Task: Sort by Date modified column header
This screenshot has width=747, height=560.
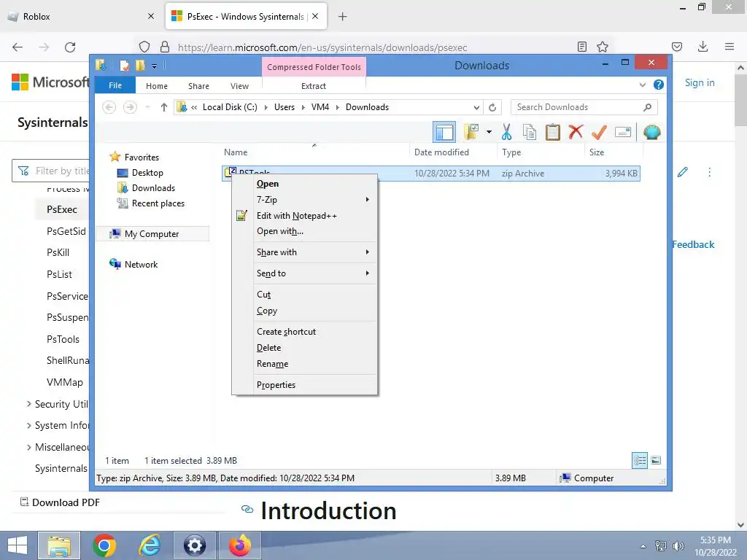Action: tap(441, 152)
